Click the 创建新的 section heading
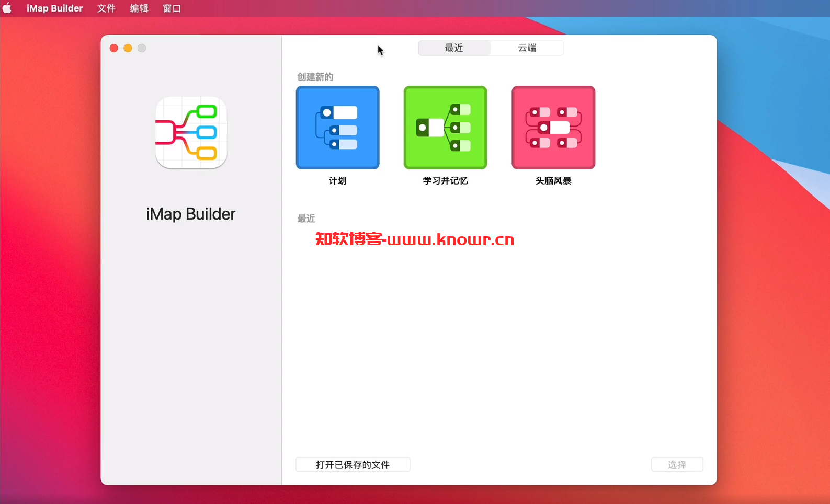Image resolution: width=830 pixels, height=504 pixels. coord(315,77)
